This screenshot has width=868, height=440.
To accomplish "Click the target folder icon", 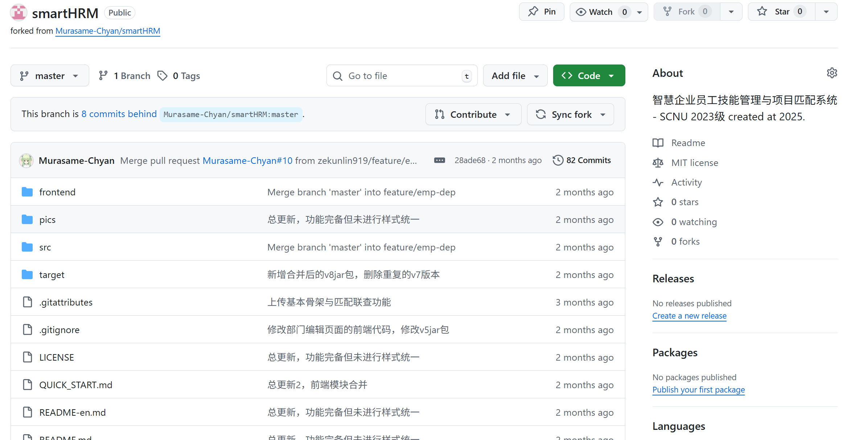I will (x=27, y=274).
